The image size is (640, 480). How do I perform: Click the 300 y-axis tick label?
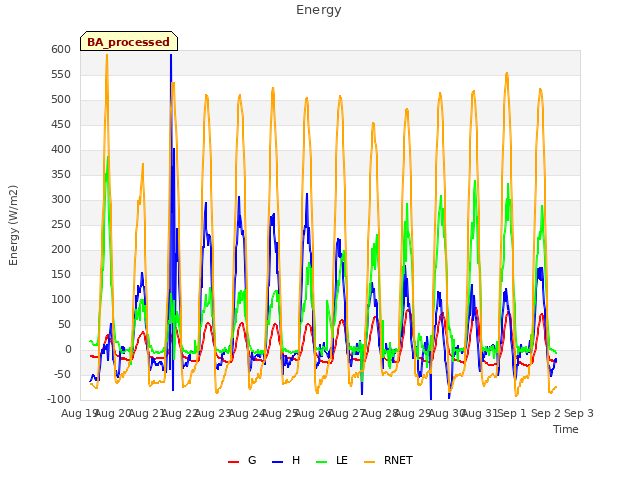coord(61,200)
